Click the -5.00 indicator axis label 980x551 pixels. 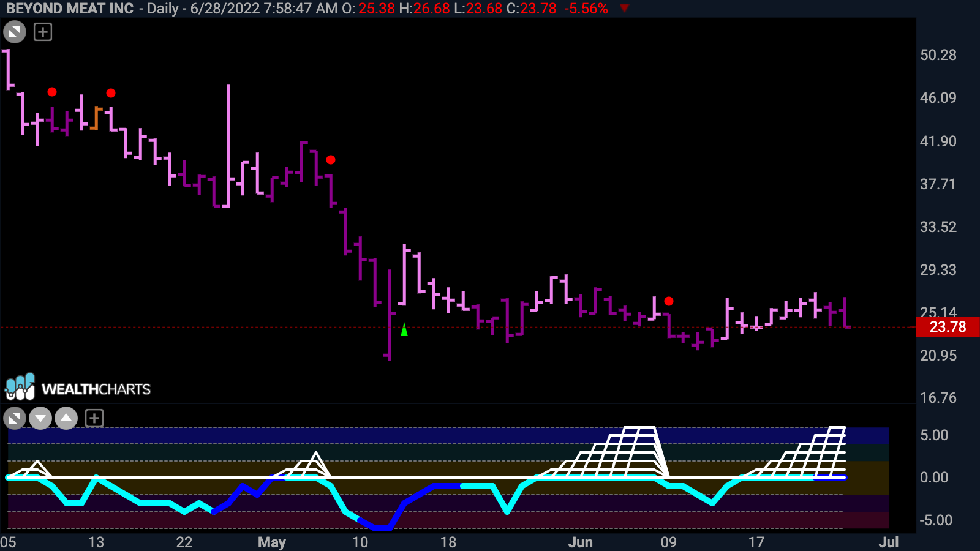936,520
